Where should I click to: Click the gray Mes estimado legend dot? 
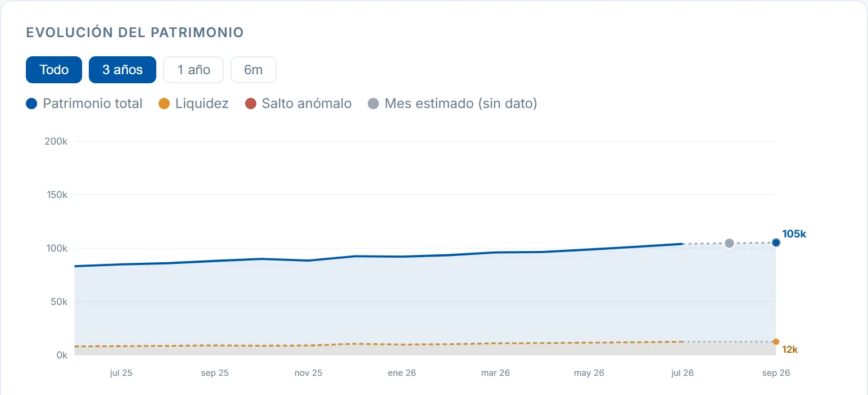pos(373,104)
